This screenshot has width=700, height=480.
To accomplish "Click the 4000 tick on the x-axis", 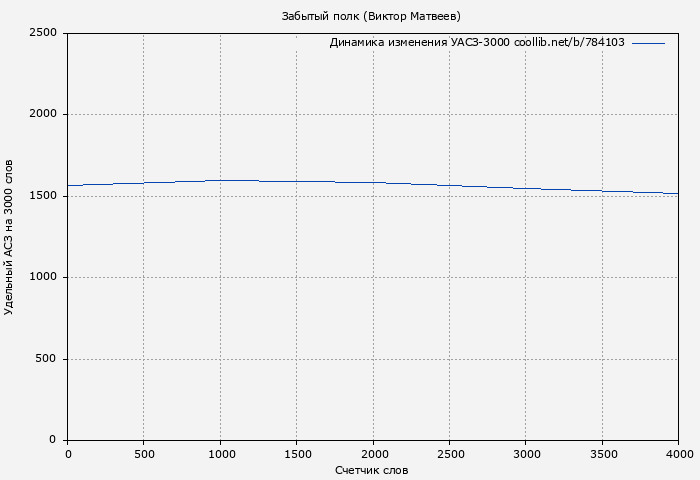I will [x=678, y=454].
